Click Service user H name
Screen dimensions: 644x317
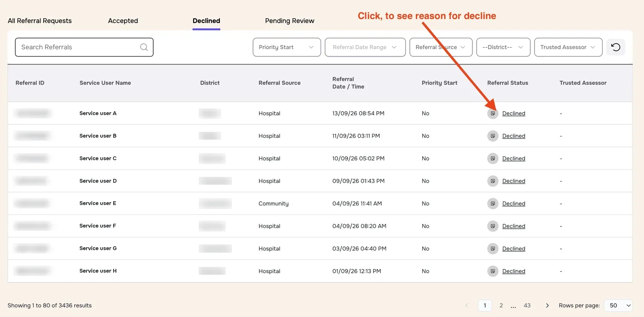click(98, 271)
